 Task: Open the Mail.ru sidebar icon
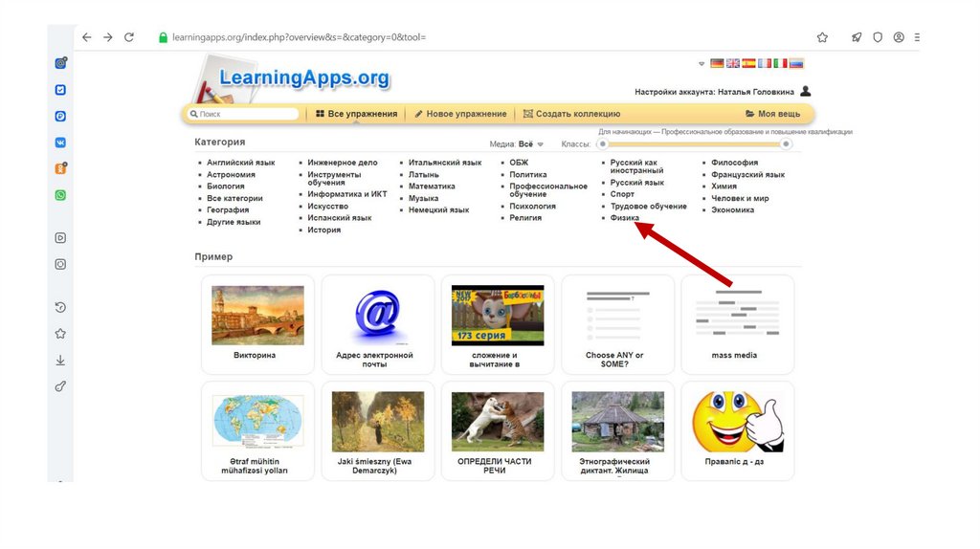(60, 63)
